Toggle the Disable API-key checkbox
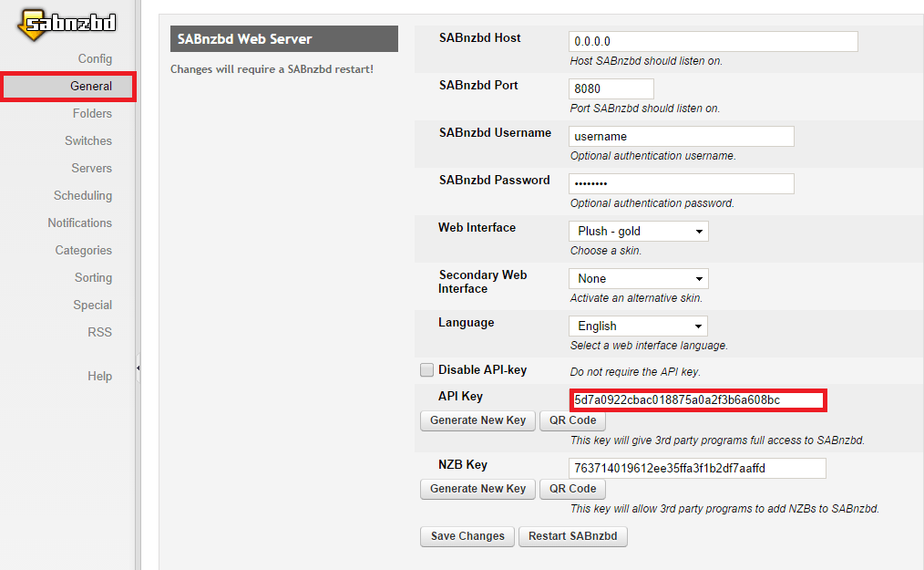This screenshot has height=570, width=924. click(x=426, y=370)
